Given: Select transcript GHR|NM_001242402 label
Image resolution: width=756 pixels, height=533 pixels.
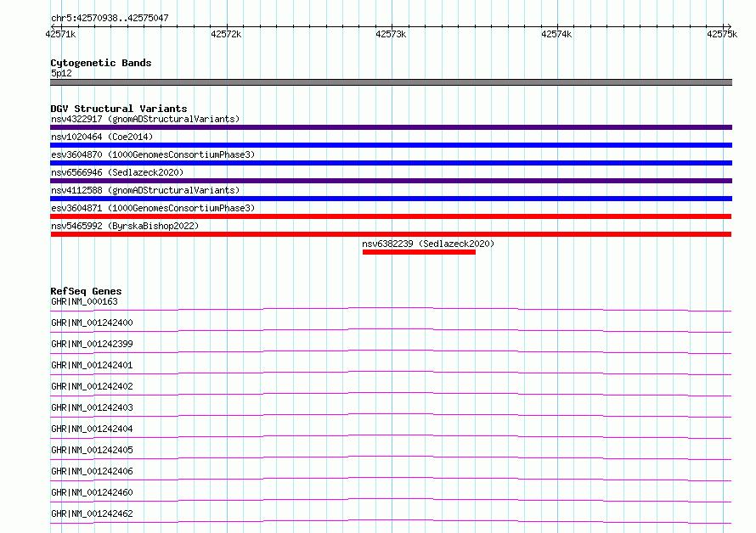Looking at the screenshot, I should (x=92, y=386).
